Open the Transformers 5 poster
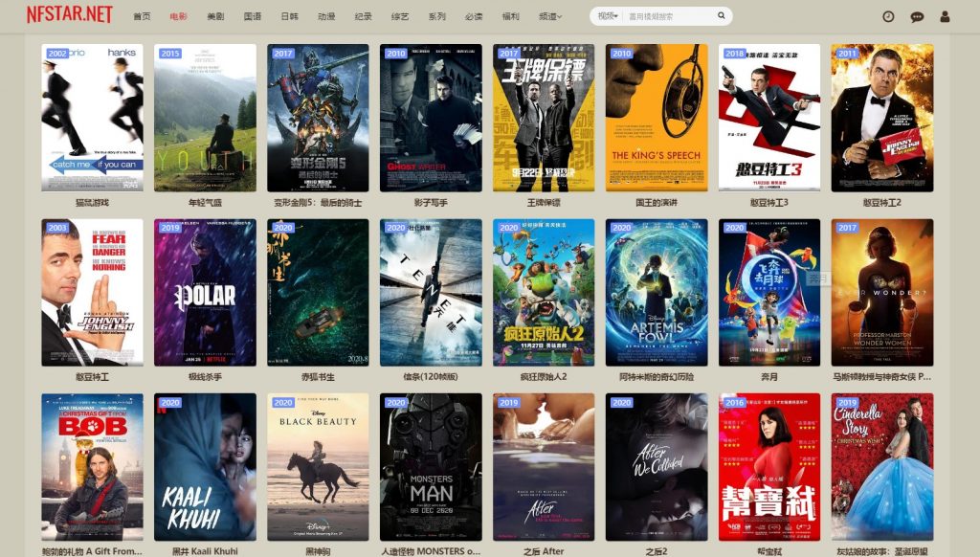 318,118
